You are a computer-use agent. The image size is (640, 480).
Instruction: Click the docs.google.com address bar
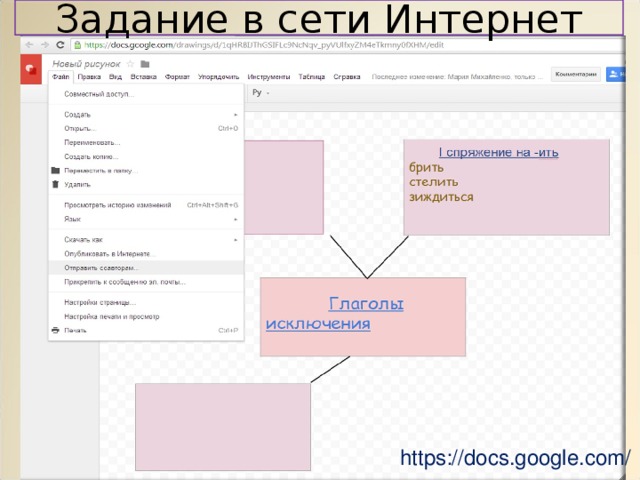tap(345, 45)
